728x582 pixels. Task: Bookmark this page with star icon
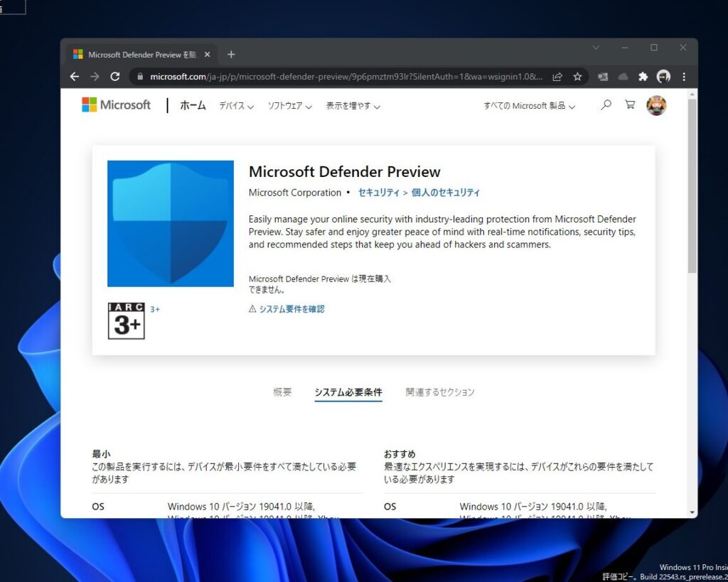(x=577, y=77)
